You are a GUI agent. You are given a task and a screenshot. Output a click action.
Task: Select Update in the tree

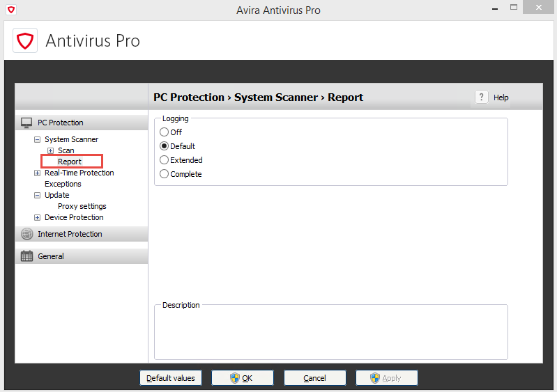point(57,195)
